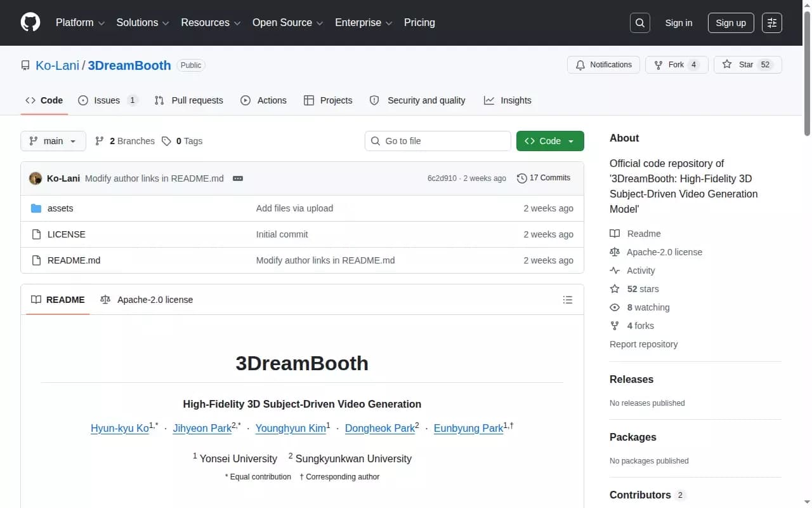Open the commit details ellipsis icon
Screen dimensions: 812x508
point(238,178)
